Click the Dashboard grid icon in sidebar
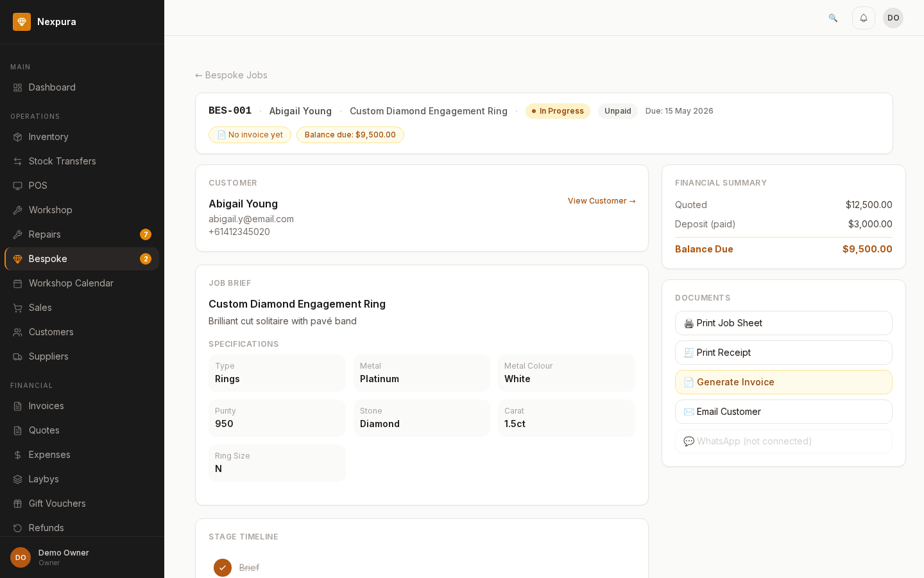This screenshot has height=578, width=924. (x=18, y=87)
